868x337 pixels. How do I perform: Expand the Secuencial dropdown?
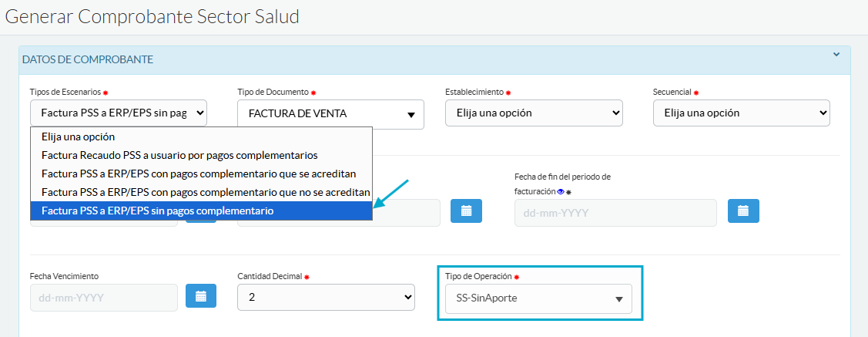coord(741,113)
